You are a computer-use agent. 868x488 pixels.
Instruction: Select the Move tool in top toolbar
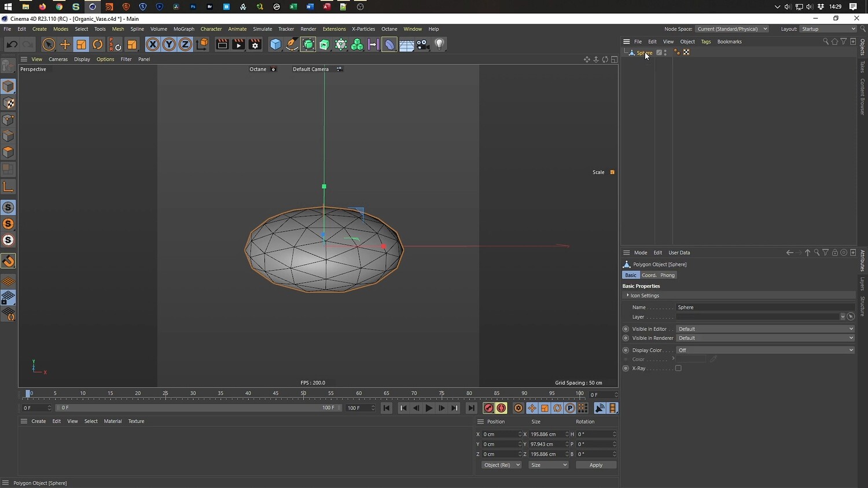tap(65, 45)
